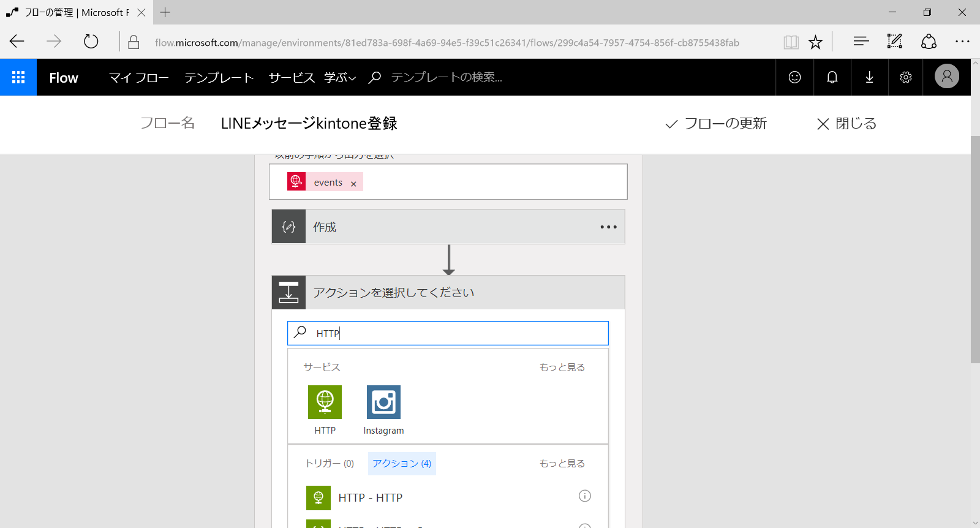This screenshot has width=980, height=528.
Task: Open the settings gear in Flow header
Action: [x=906, y=77]
